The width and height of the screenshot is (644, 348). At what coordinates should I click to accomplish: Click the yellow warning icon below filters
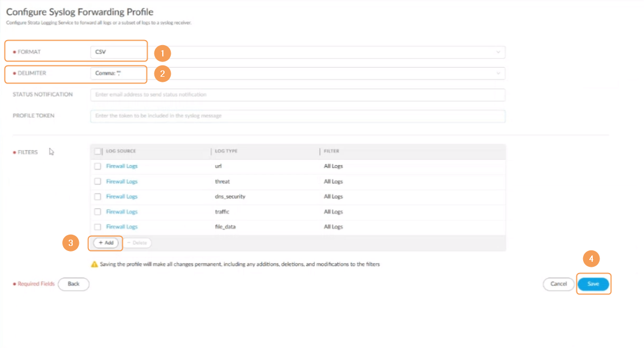point(95,264)
